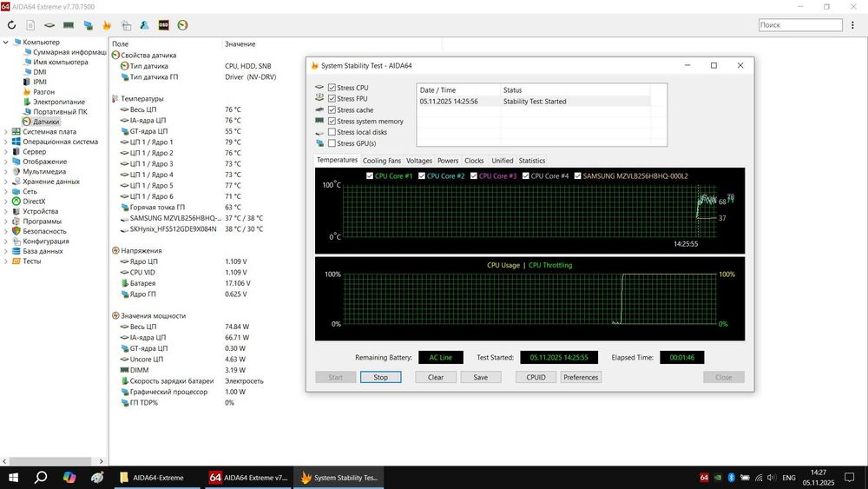Select Разгон in the sidebar tree
Image resolution: width=868 pixels, height=489 pixels.
43,91
